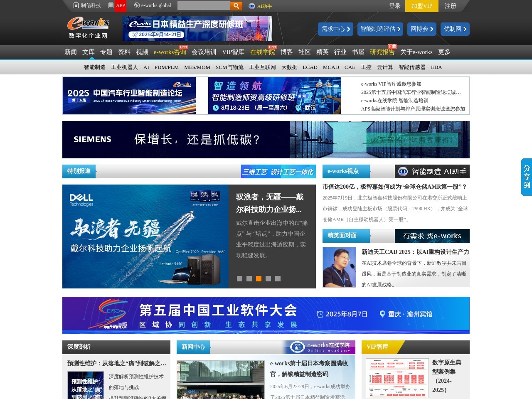Open the 新闻中心 section header

pyautogui.click(x=193, y=347)
